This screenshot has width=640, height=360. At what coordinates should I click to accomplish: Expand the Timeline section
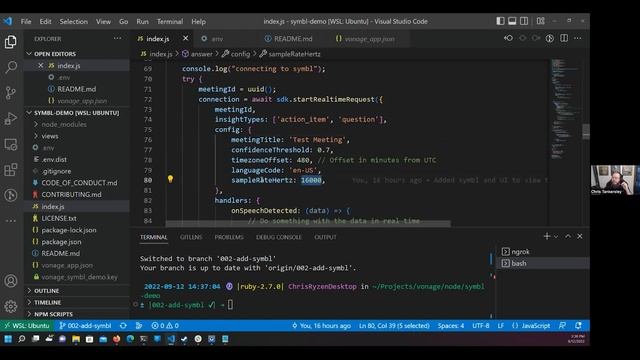(x=77, y=302)
